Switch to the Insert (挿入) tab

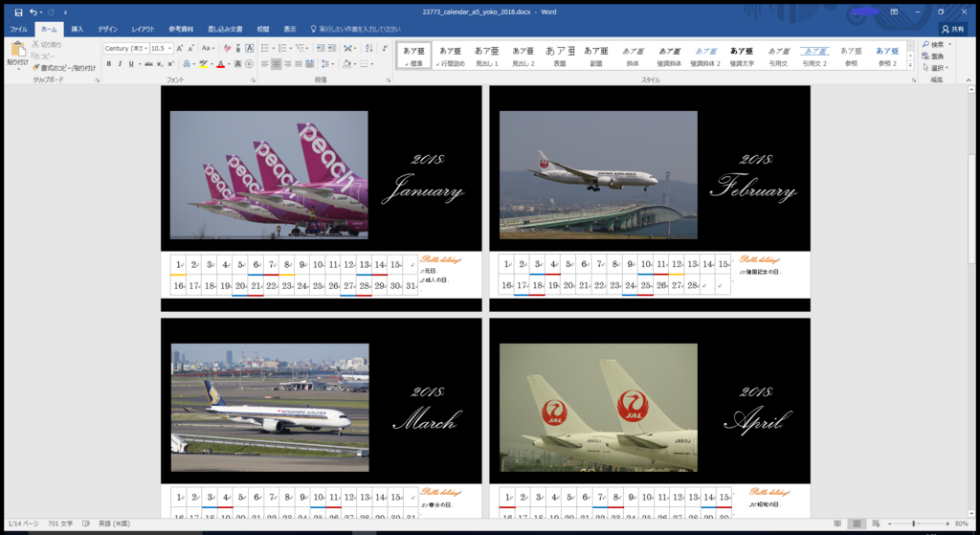(77, 30)
